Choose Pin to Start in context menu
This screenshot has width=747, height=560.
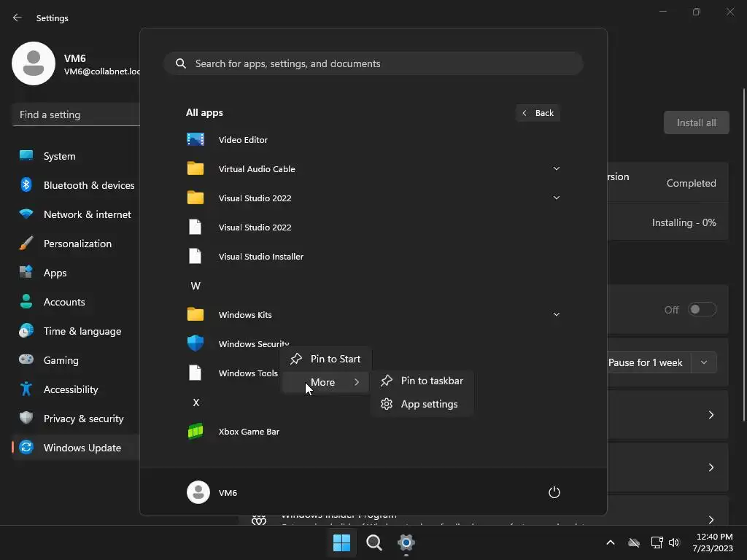[325, 359]
